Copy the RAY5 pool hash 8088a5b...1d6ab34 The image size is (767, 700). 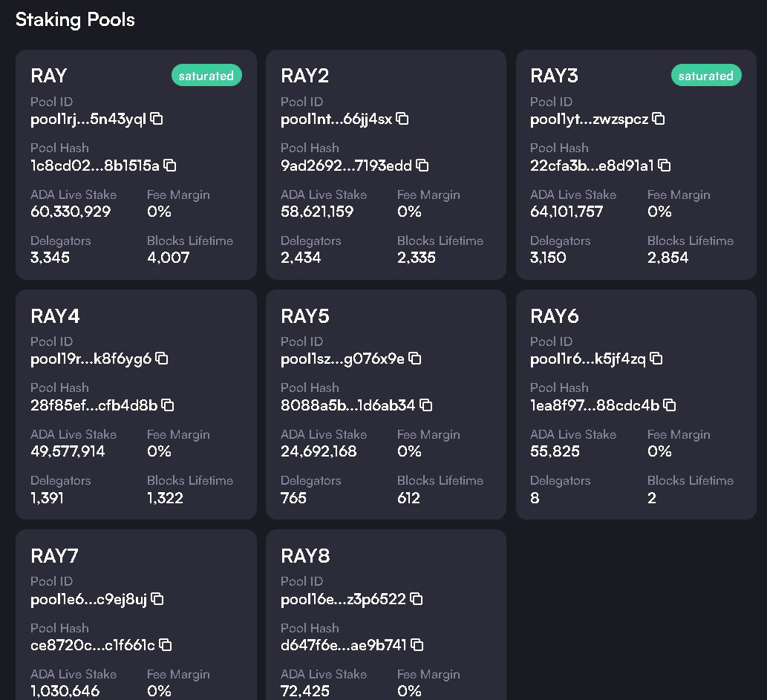point(426,405)
